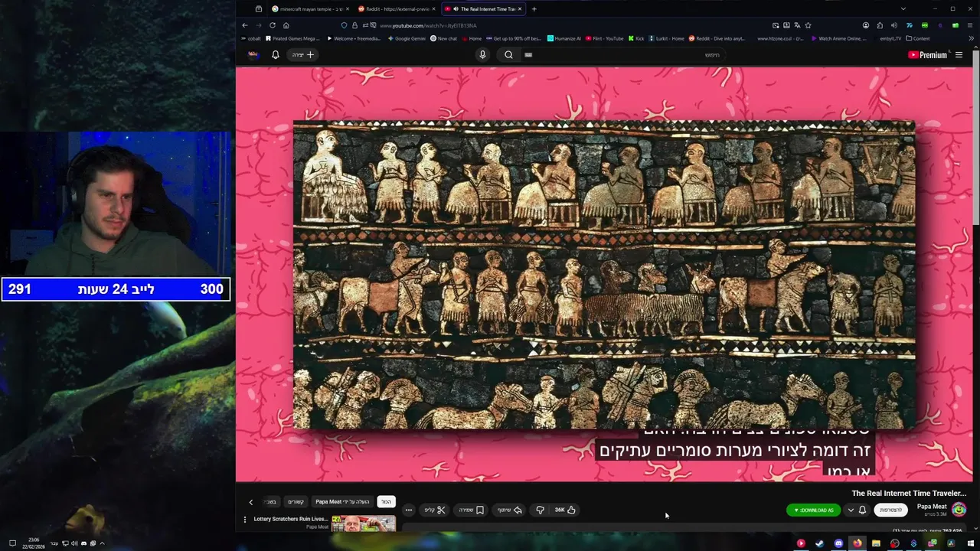Open the Create plus button
This screenshot has height=551, width=980.
[303, 54]
